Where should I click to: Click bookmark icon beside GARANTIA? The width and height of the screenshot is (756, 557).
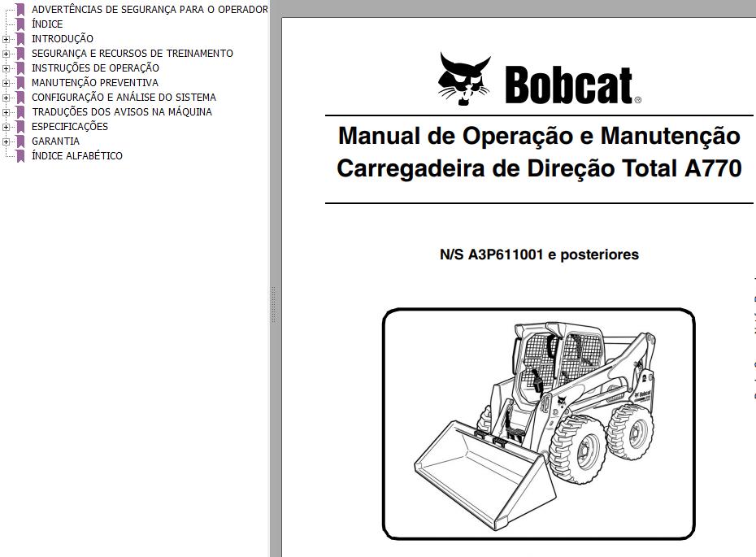[20, 141]
